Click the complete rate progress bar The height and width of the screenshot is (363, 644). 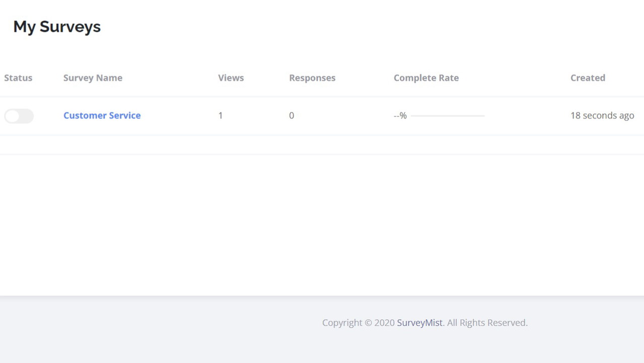point(448,116)
